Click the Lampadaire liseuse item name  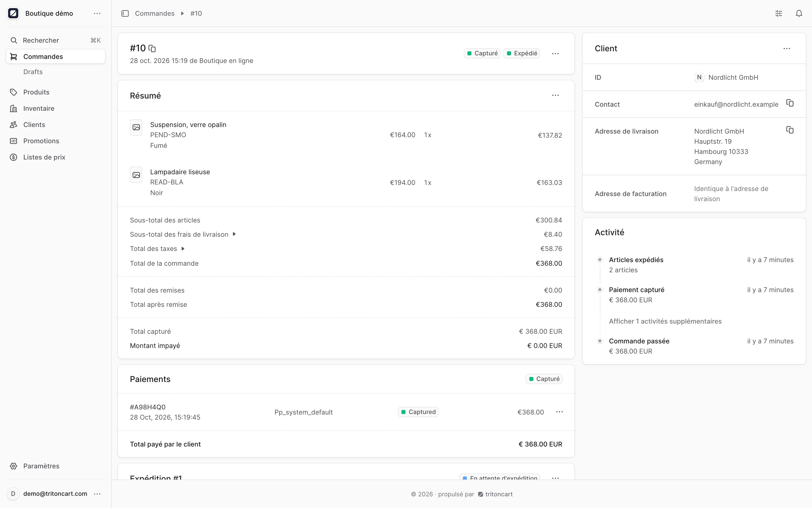pos(180,172)
